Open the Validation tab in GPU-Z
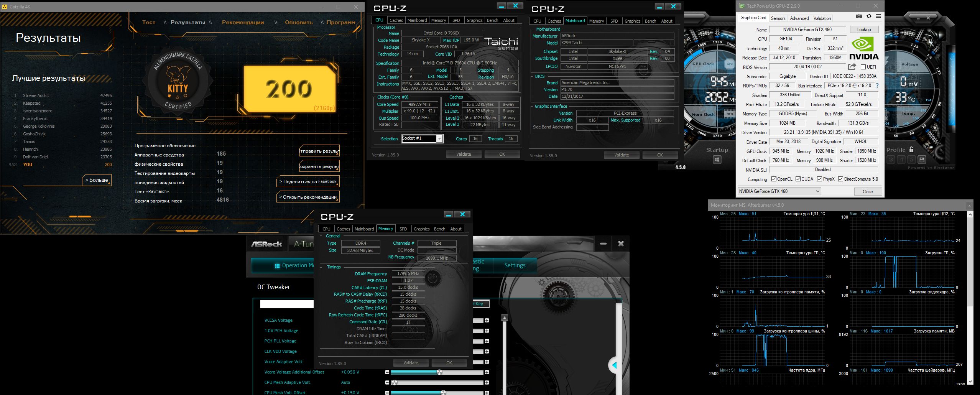This screenshot has height=395, width=980. click(x=822, y=18)
